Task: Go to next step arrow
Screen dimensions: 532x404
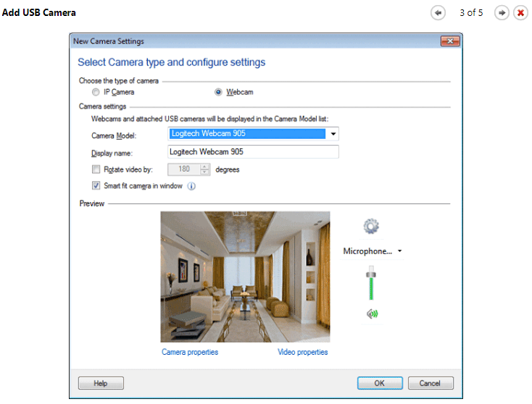Action: pos(502,13)
